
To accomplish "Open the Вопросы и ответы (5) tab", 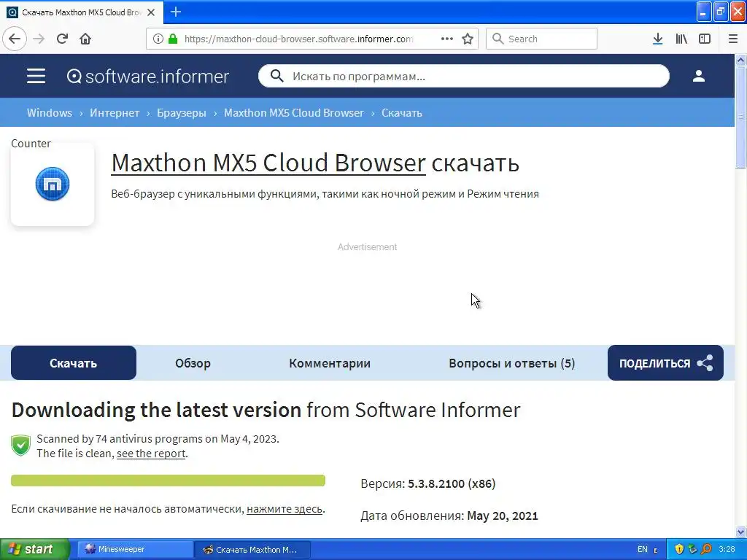I will (511, 363).
